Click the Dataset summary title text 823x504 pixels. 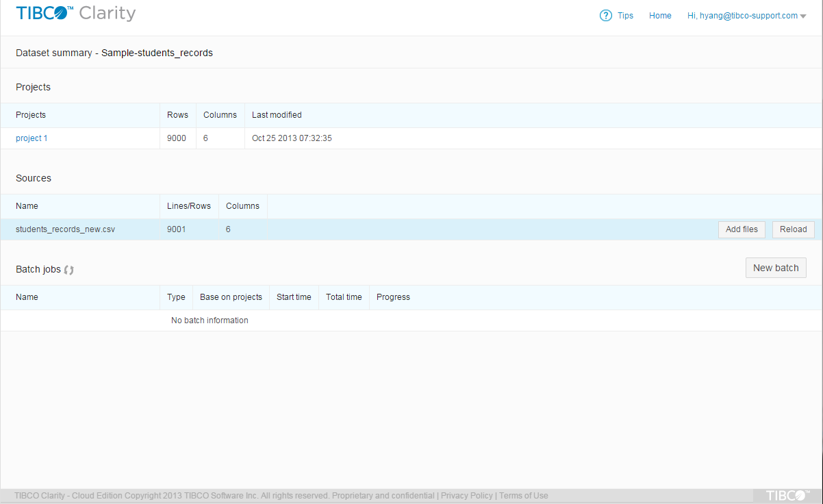(114, 53)
